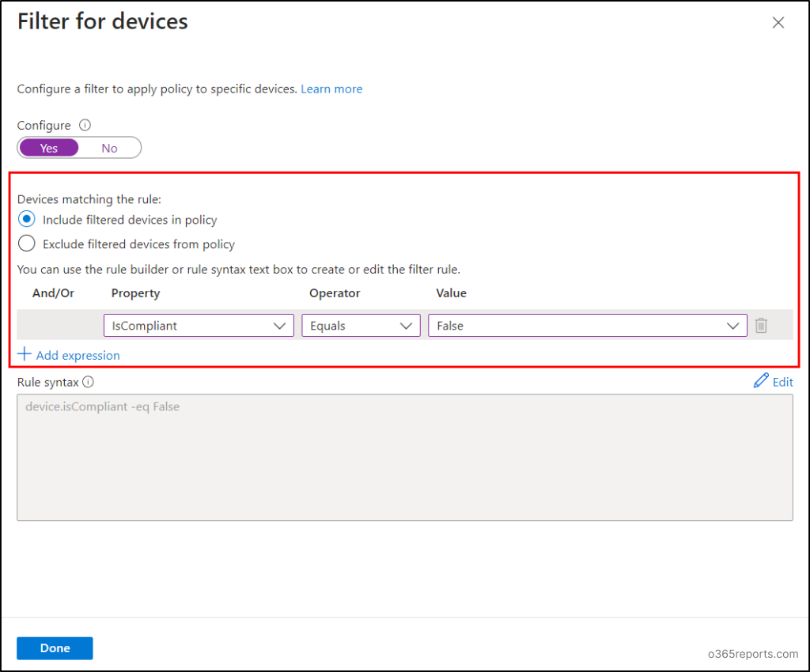810x672 pixels.
Task: Close the Filter for devices pane
Action: [x=778, y=22]
